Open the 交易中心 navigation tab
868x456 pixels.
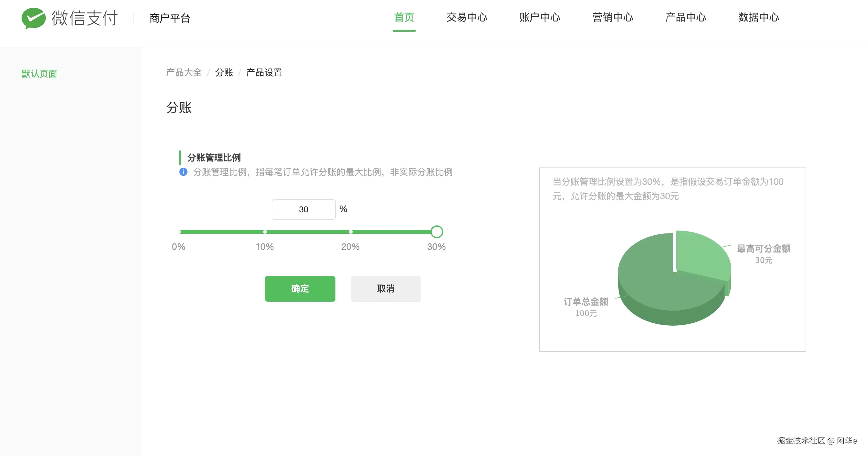467,18
